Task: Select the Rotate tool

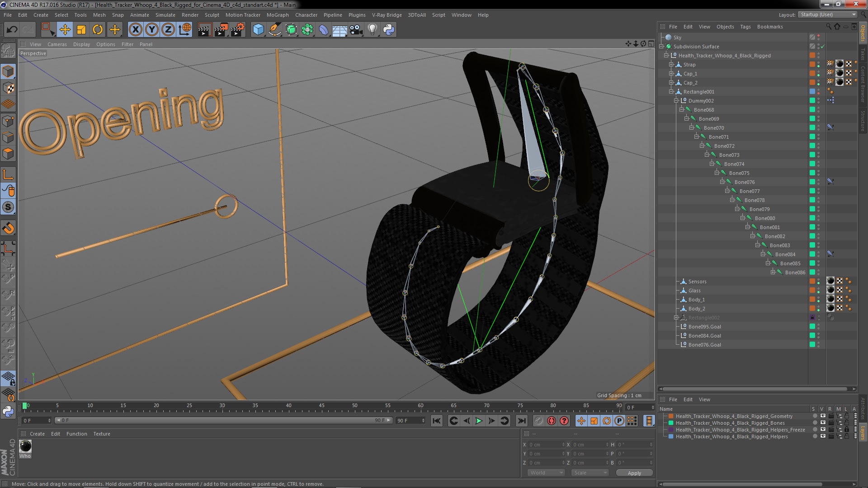Action: [x=98, y=30]
